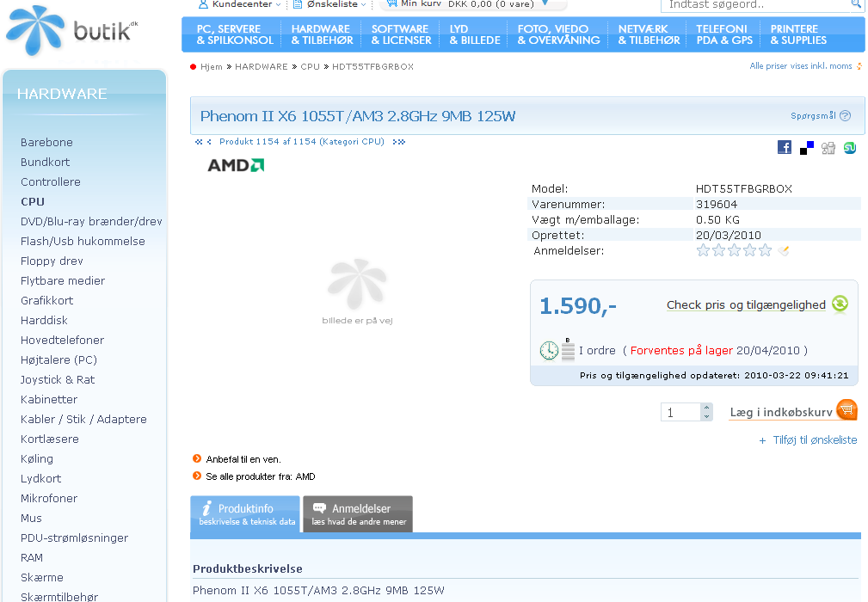This screenshot has width=868, height=602.
Task: Click CPU in the breadcrumb
Action: coord(310,66)
